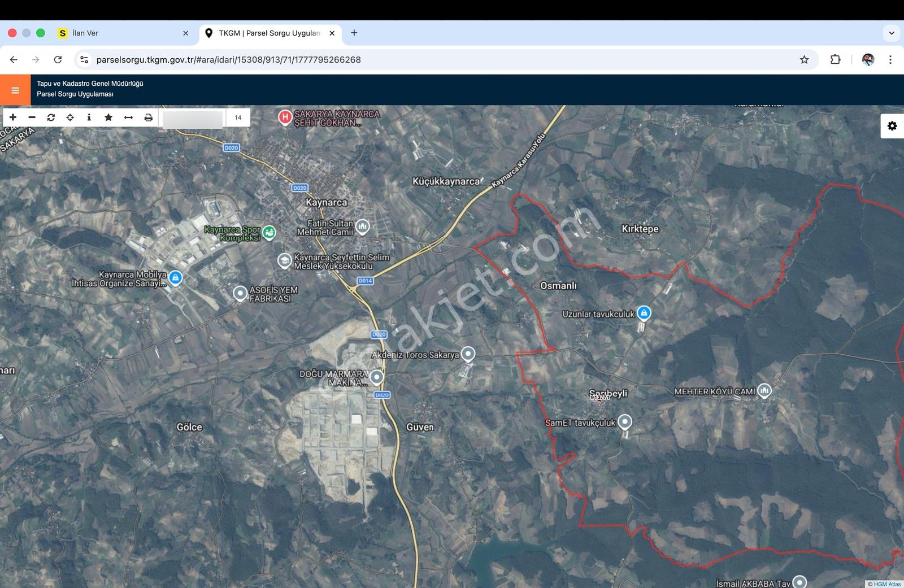Bookmark this page with star icon
Viewport: 904px width, 588px height.
pyautogui.click(x=804, y=59)
